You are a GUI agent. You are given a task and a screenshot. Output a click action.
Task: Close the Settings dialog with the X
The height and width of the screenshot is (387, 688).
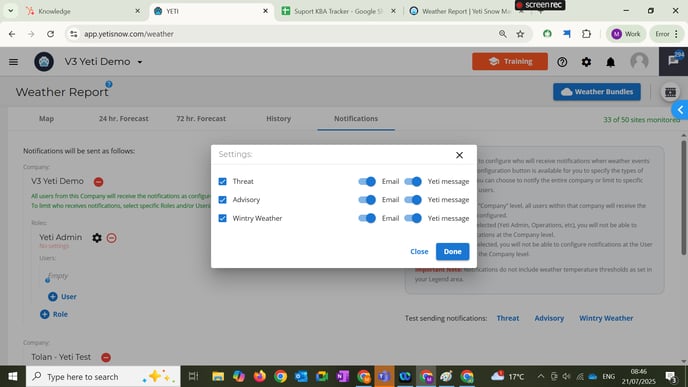[x=459, y=155]
